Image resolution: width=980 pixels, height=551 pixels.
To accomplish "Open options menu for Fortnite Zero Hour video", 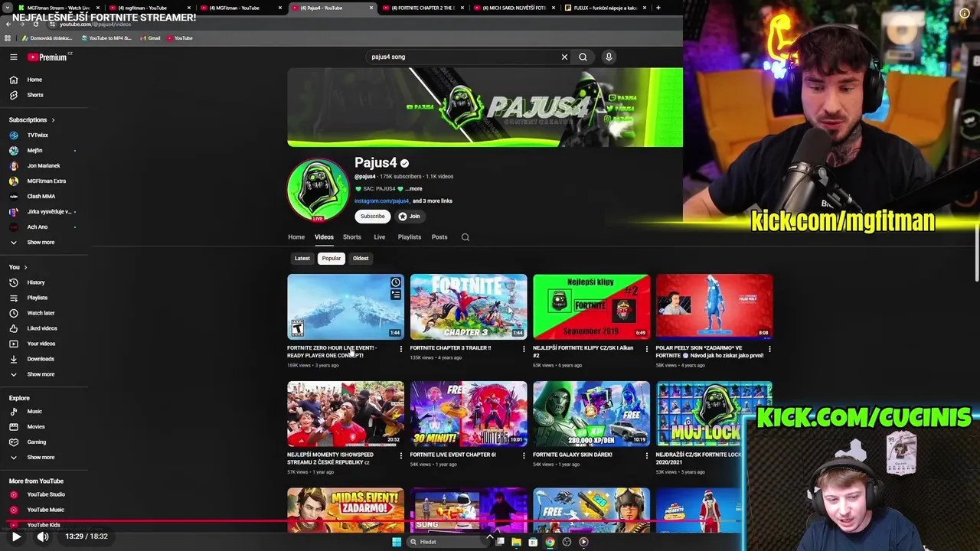I will tap(400, 349).
